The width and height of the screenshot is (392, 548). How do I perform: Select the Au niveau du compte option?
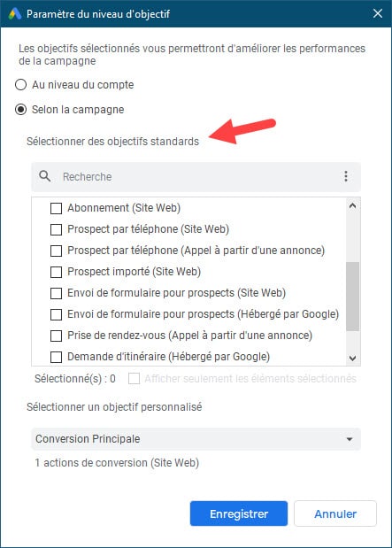click(21, 85)
